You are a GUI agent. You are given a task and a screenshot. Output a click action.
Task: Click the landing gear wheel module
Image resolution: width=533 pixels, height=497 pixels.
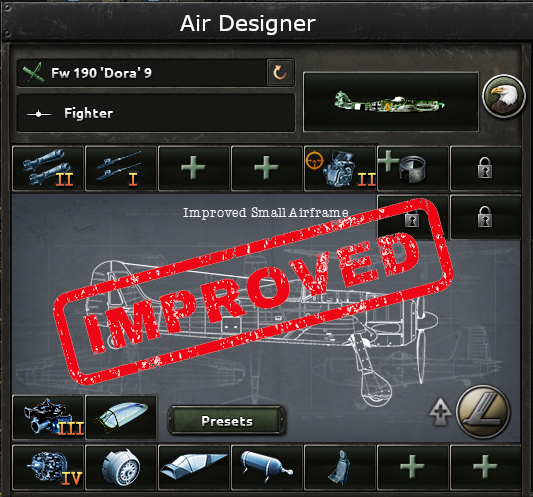pyautogui.click(x=121, y=467)
